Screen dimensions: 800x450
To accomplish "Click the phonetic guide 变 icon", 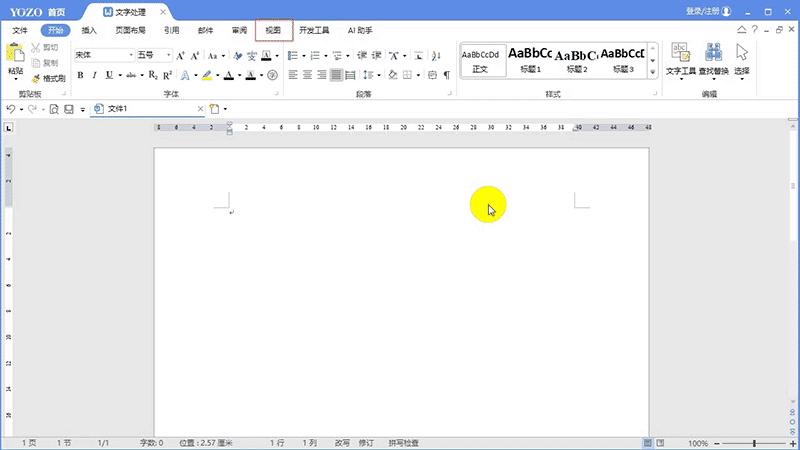I will tap(252, 56).
